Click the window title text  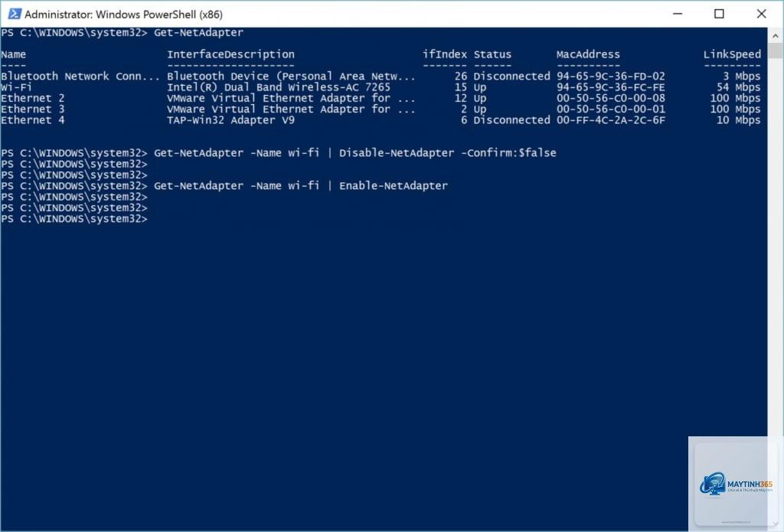(x=123, y=15)
